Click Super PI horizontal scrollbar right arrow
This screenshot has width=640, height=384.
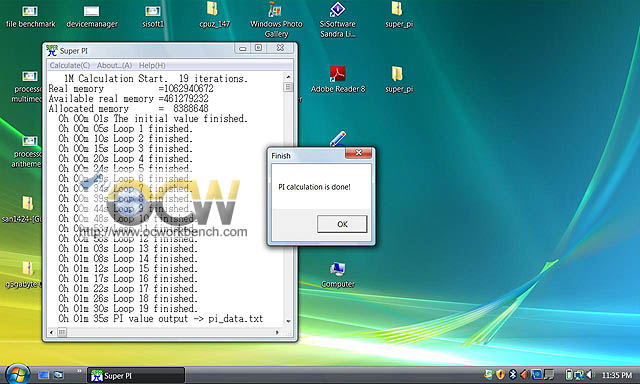click(277, 332)
